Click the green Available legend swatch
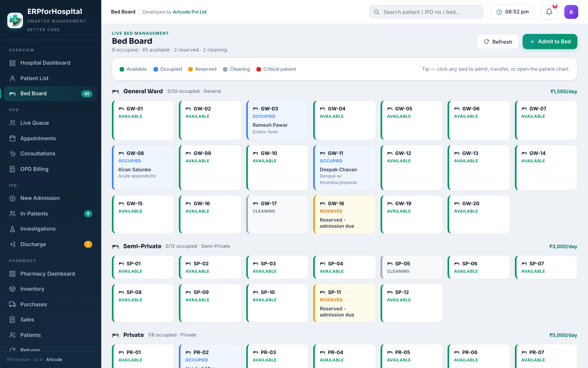Viewport: 588px width, 368px height. tap(122, 69)
